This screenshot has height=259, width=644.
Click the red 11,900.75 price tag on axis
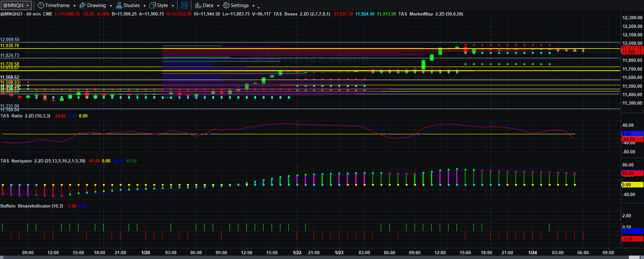point(632,52)
